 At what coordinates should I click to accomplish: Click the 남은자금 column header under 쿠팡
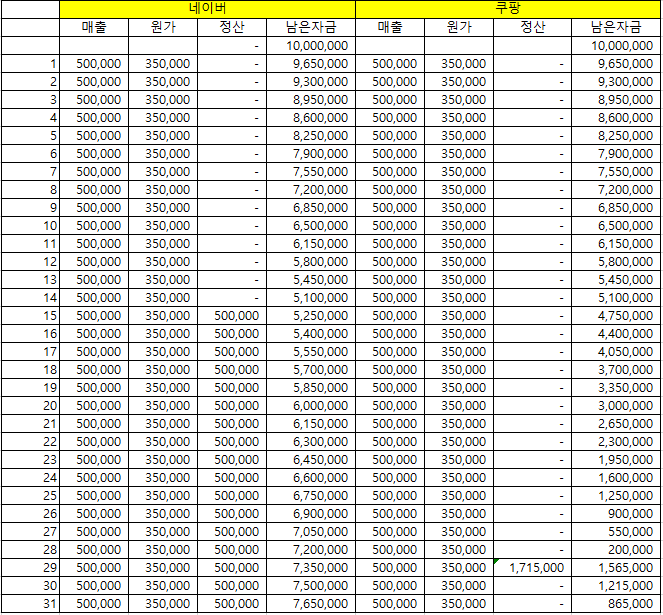point(616,27)
